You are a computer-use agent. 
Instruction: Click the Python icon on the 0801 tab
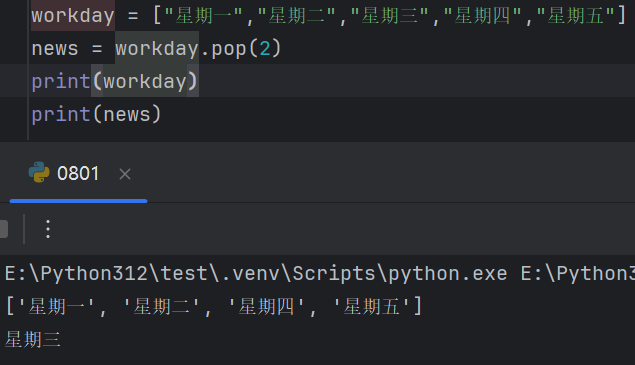click(39, 173)
